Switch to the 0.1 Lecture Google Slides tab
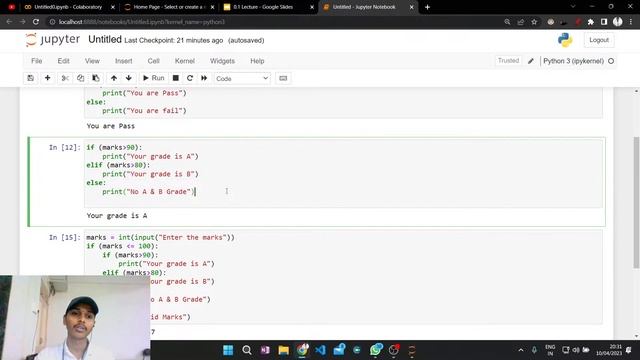 [263, 7]
